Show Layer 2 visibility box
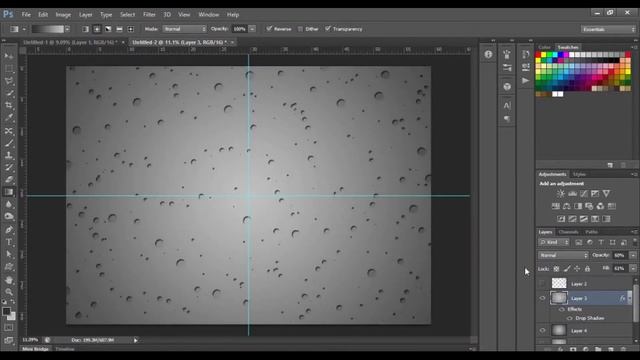Image resolution: width=640 pixels, height=360 pixels. pos(542,283)
